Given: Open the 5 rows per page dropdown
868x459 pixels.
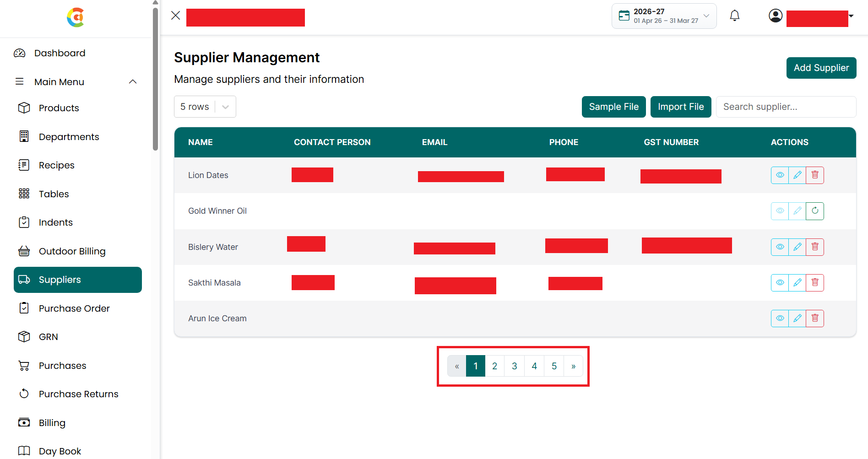Looking at the screenshot, I should click(x=205, y=107).
